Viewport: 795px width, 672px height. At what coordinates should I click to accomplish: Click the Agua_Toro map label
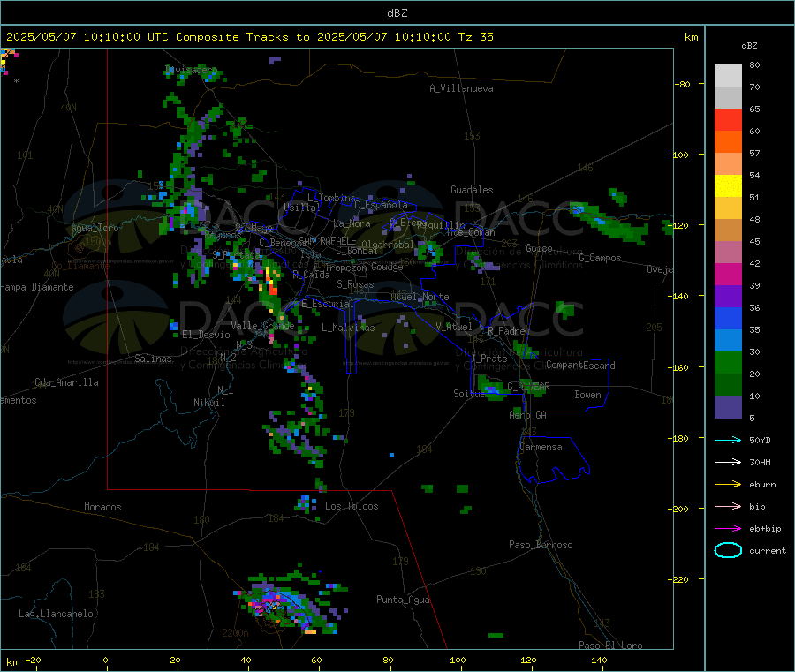pos(95,228)
